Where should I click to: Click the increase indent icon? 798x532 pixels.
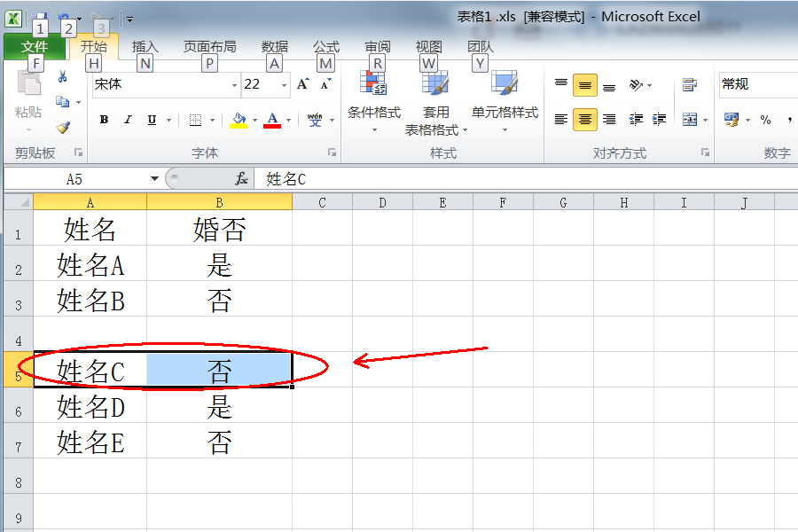pos(659,120)
